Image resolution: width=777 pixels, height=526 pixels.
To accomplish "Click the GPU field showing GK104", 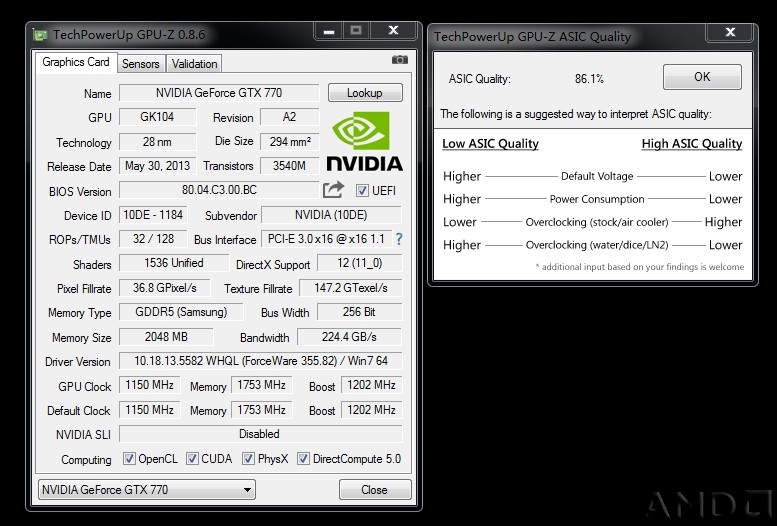I will pos(157,117).
